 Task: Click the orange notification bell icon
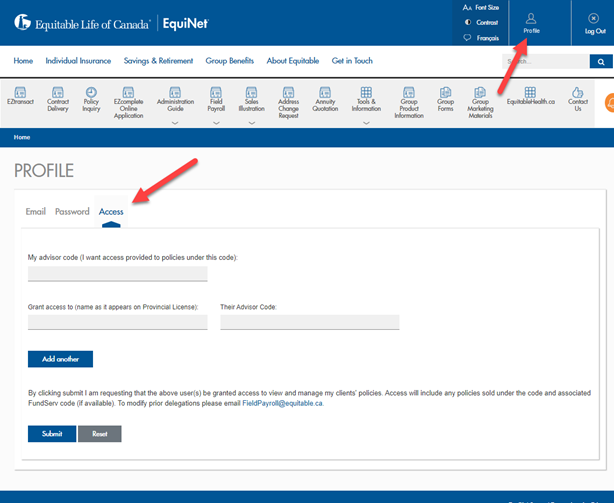[x=610, y=103]
